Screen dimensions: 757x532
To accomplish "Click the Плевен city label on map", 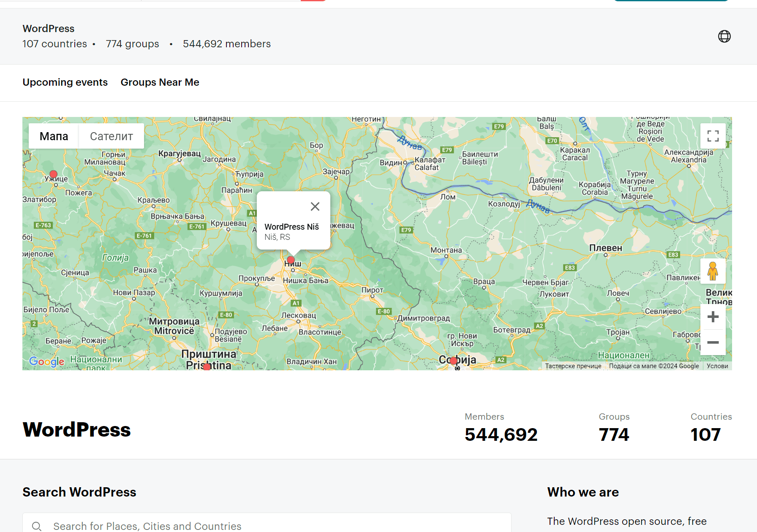I will click(605, 248).
